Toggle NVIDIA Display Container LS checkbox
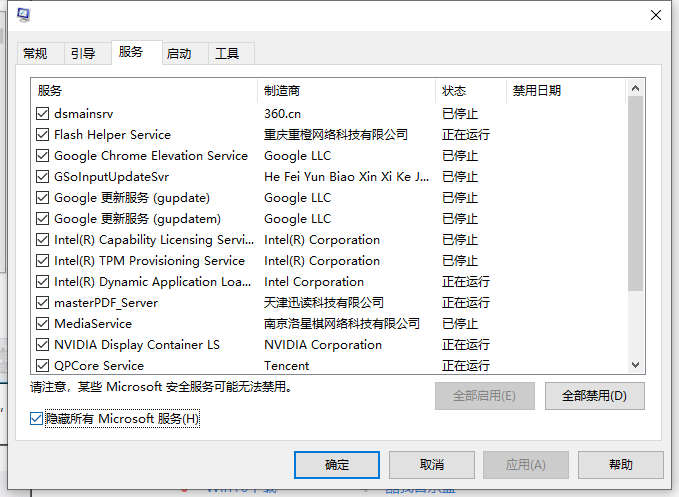Viewport: 679px width, 497px height. point(42,345)
